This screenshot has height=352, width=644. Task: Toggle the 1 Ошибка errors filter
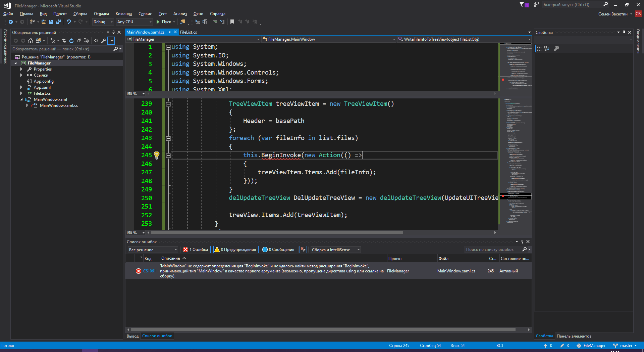pyautogui.click(x=196, y=250)
